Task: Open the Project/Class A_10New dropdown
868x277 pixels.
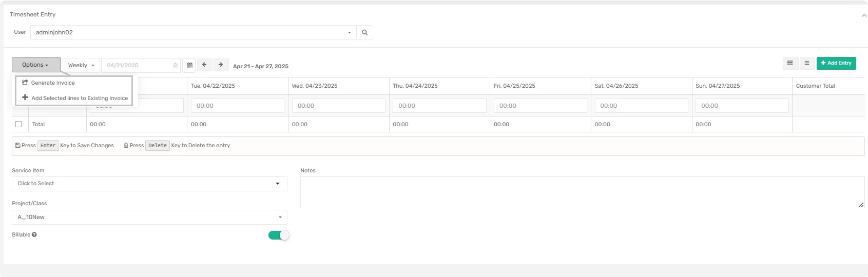Action: (149, 217)
